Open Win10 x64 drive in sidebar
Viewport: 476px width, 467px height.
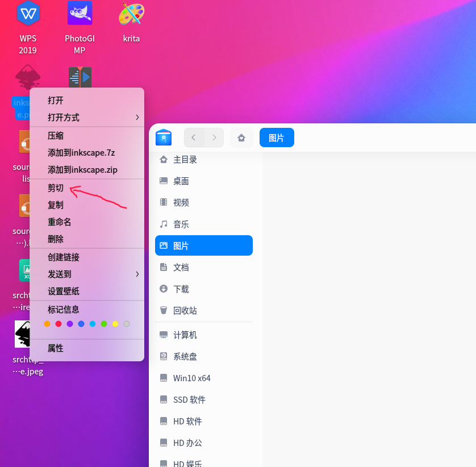(204, 378)
